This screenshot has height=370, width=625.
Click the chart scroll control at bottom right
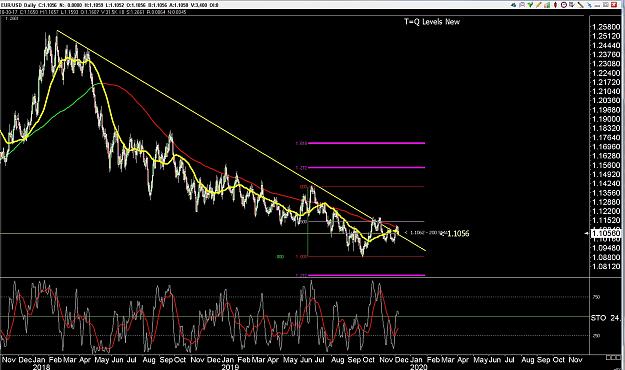coord(612,357)
